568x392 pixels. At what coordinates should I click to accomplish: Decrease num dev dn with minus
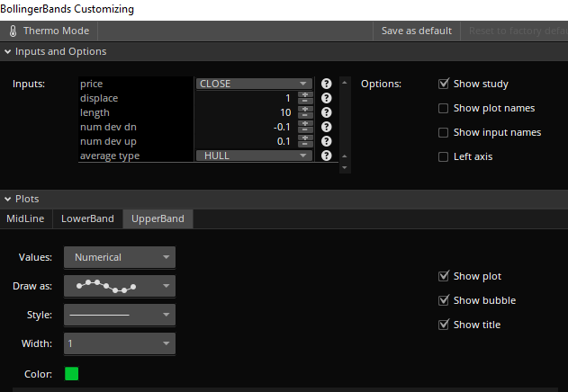pyautogui.click(x=305, y=130)
